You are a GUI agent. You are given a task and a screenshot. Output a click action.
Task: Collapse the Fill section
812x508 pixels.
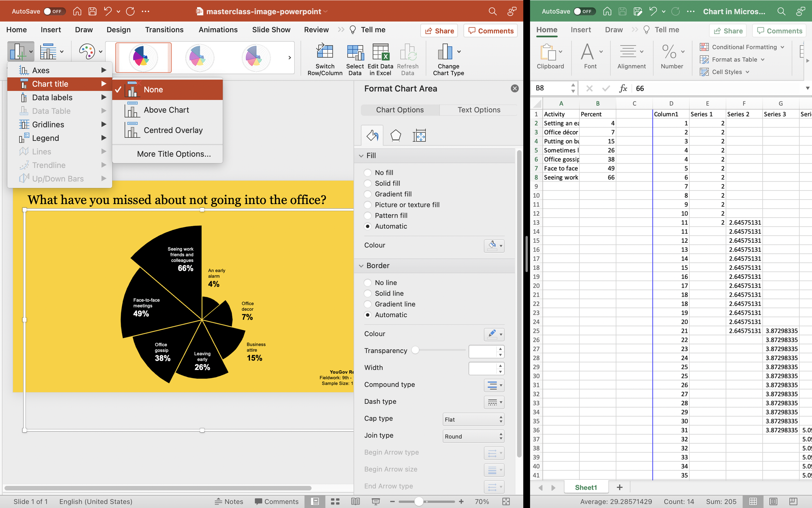361,156
